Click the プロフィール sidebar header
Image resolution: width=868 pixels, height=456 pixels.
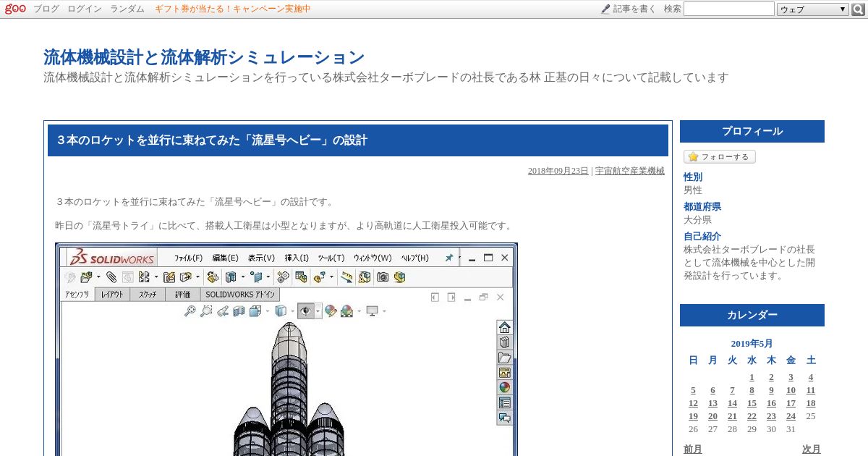point(752,131)
